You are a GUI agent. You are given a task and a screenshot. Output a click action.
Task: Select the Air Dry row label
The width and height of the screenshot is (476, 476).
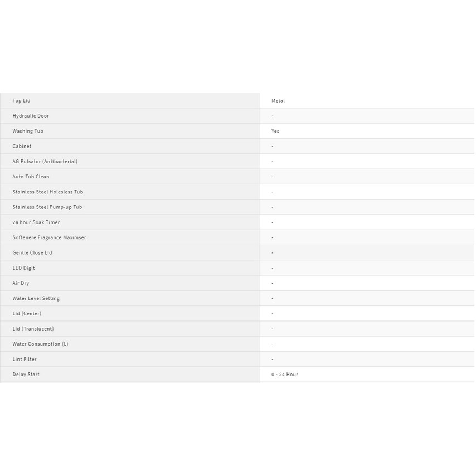[21, 283]
